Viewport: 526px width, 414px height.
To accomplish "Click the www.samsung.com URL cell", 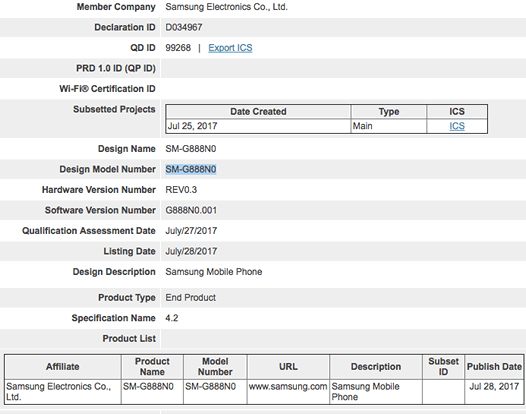I will pos(288,392).
